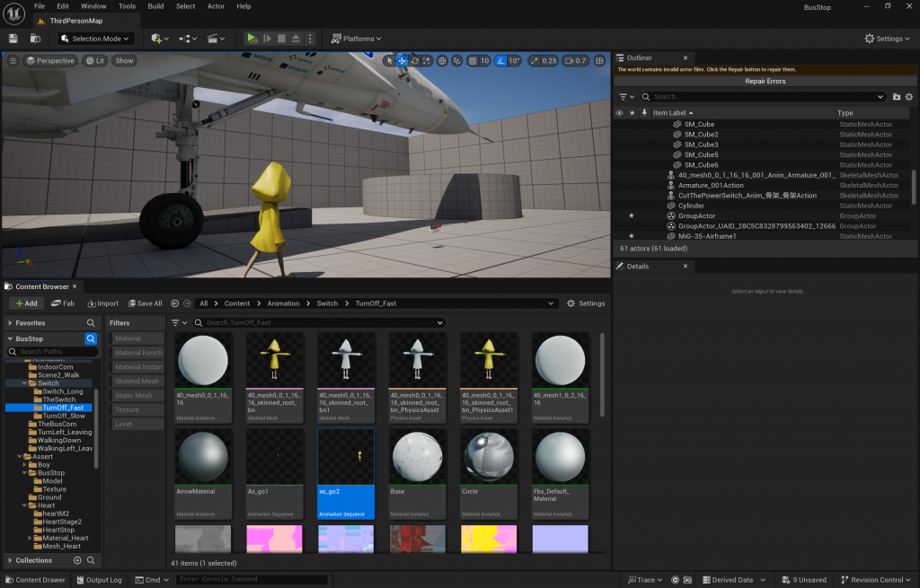This screenshot has height=588, width=920.
Task: Toggle world/local coordinate space globe icon
Action: point(442,60)
